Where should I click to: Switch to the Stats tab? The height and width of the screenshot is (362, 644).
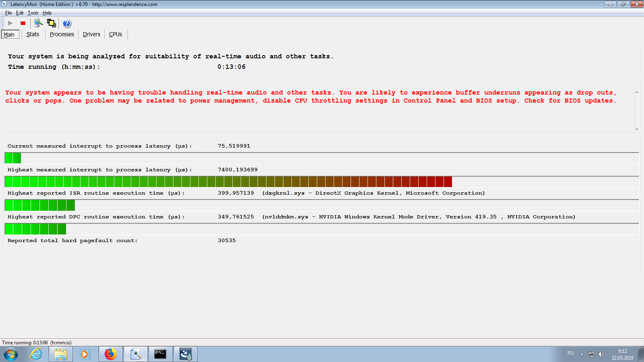click(33, 35)
